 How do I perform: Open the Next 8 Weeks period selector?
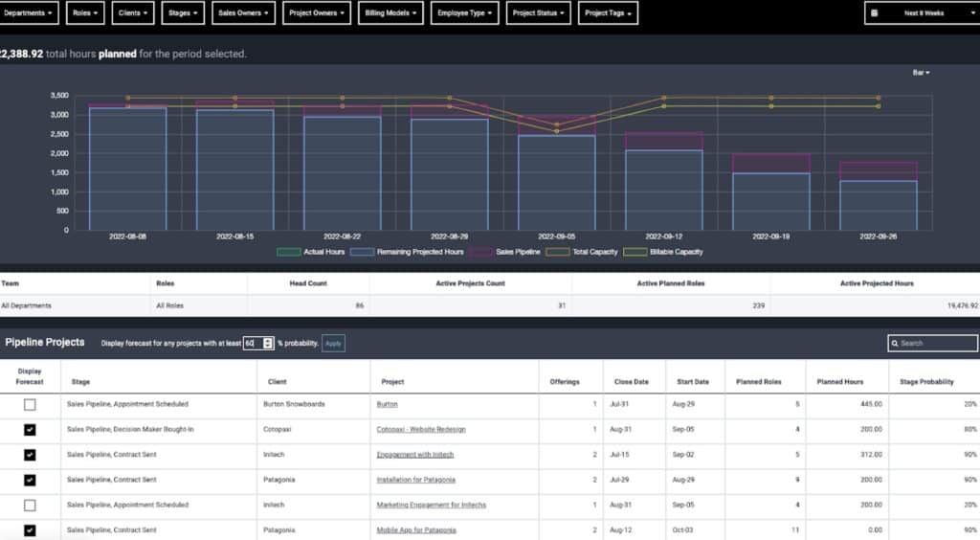922,13
